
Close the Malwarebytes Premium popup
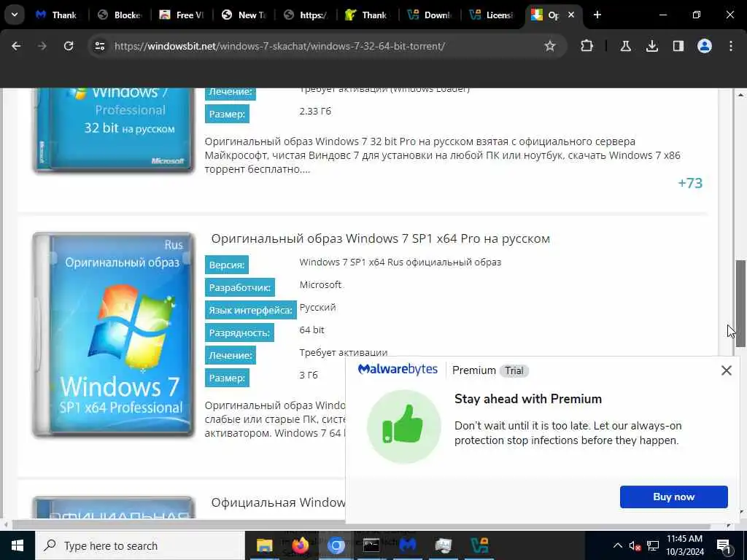(x=727, y=370)
